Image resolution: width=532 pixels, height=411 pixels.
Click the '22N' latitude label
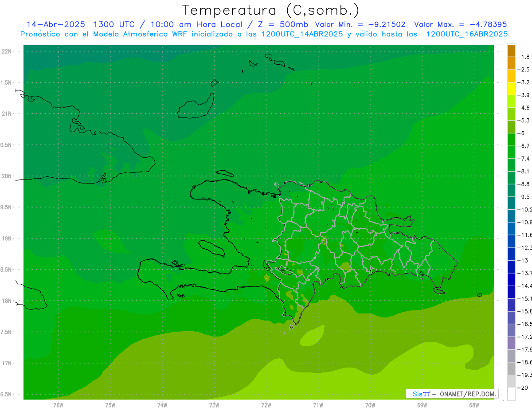click(6, 51)
